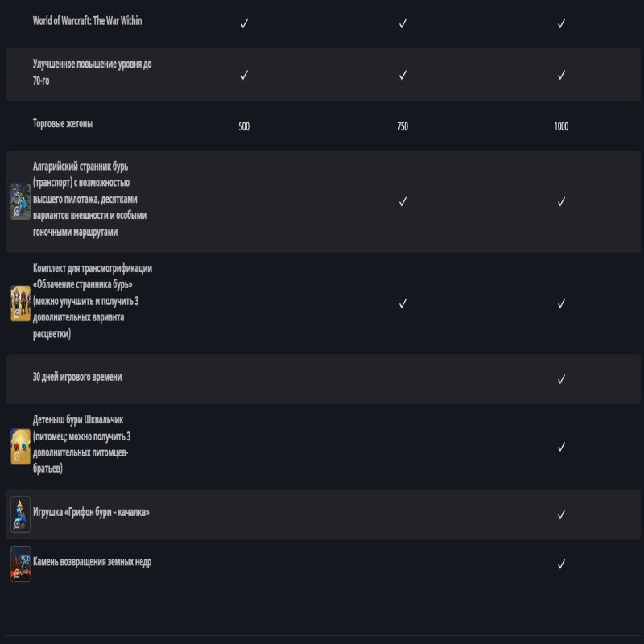
Task: Select the checkmark in the Грифон бури toy row
Action: [561, 514]
